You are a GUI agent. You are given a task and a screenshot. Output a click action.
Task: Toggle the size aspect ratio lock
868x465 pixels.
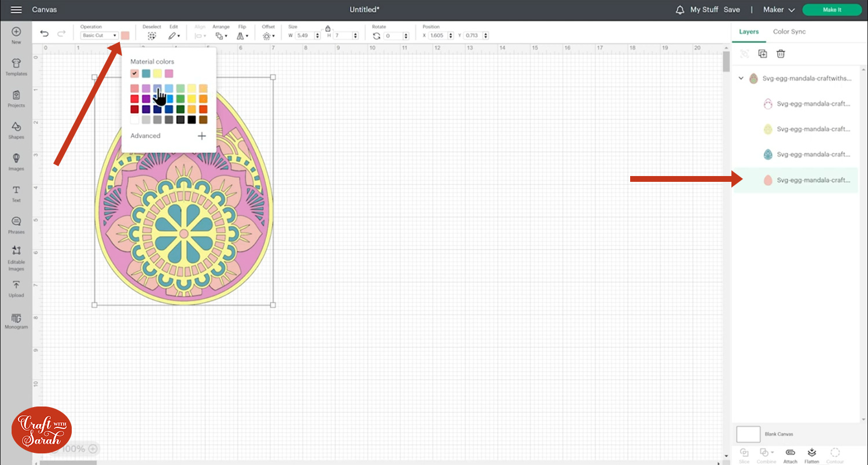click(328, 28)
